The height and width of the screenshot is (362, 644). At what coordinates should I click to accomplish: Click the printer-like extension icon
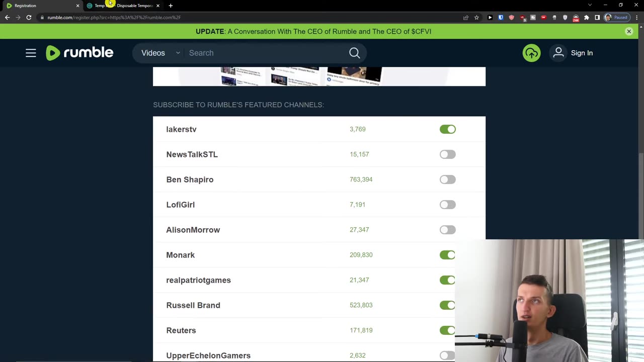[x=554, y=18]
